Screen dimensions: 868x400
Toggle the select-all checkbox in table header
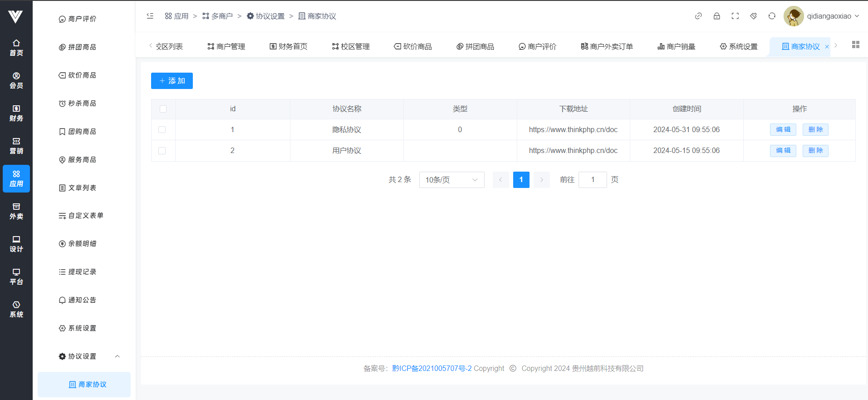(x=163, y=109)
